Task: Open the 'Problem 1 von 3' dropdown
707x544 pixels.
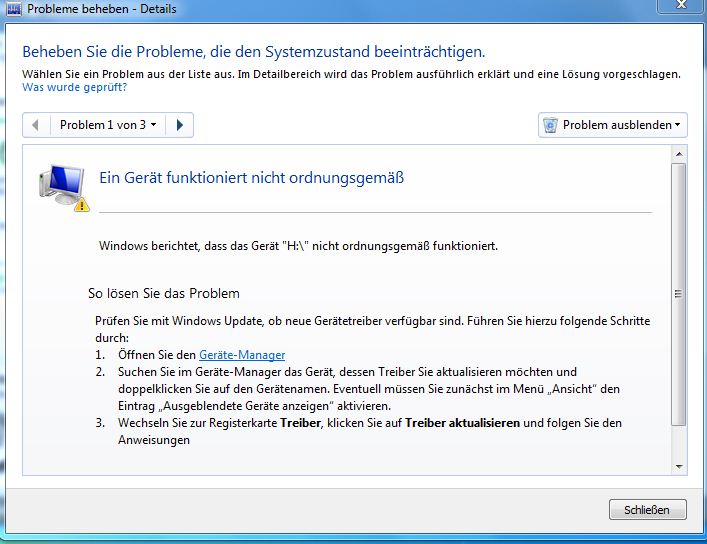Action: point(107,125)
